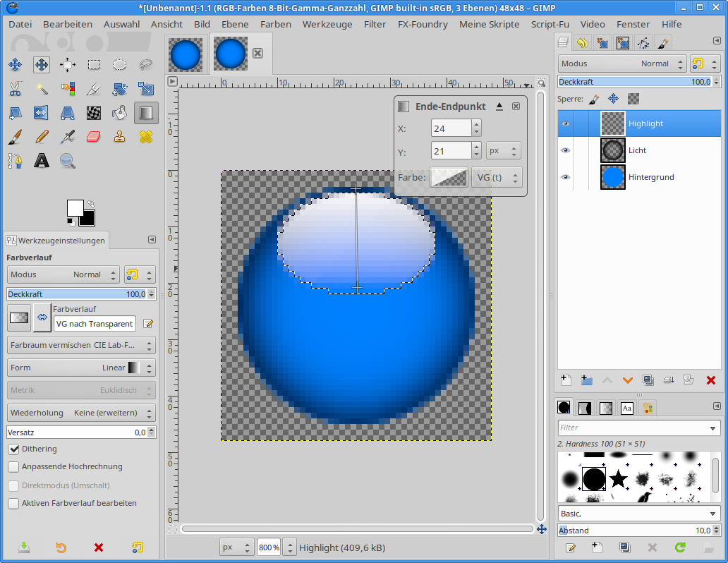Viewport: 728px width, 563px height.
Task: Pick the Text tool
Action: [x=42, y=161]
